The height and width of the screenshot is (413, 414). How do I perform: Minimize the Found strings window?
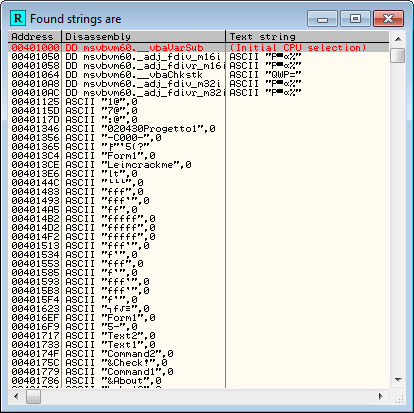(x=322, y=19)
